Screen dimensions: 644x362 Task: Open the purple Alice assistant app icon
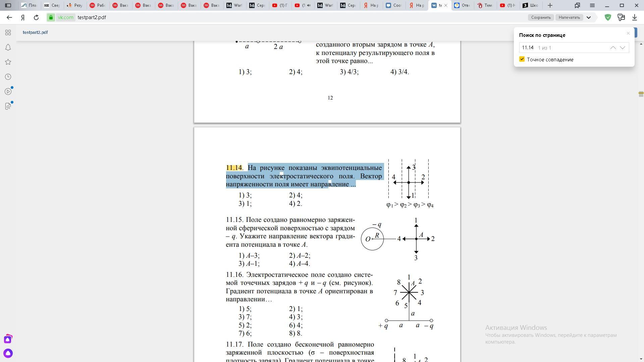8,339
